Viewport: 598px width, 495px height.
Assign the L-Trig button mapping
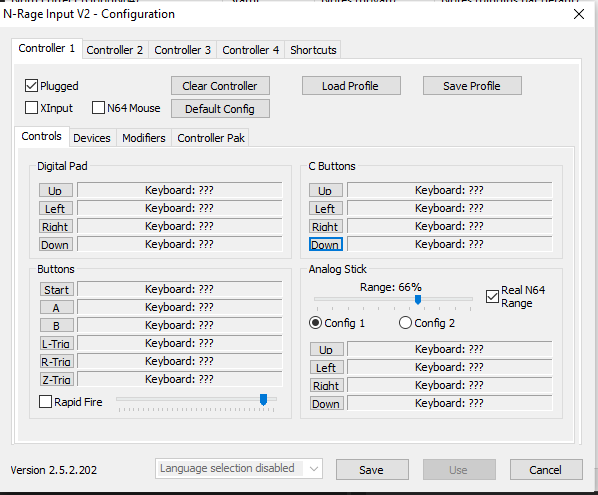tap(56, 343)
